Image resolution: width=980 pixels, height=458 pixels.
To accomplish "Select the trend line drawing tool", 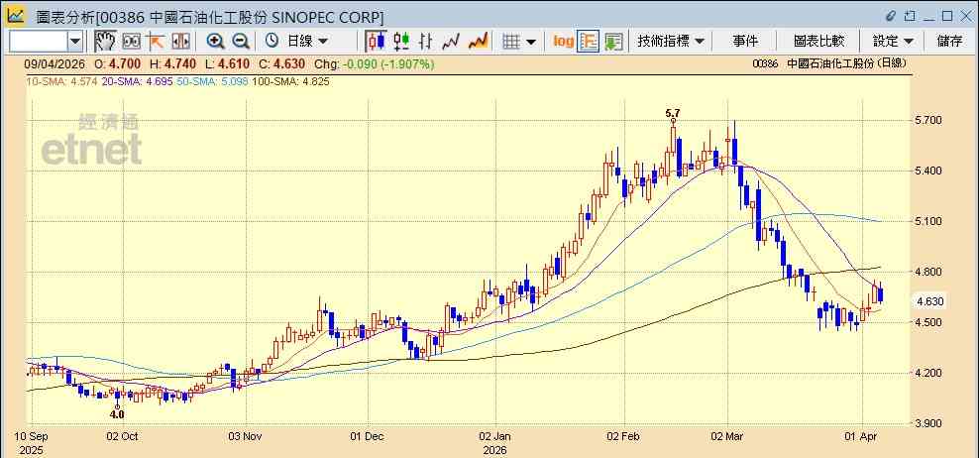I will click(x=155, y=42).
